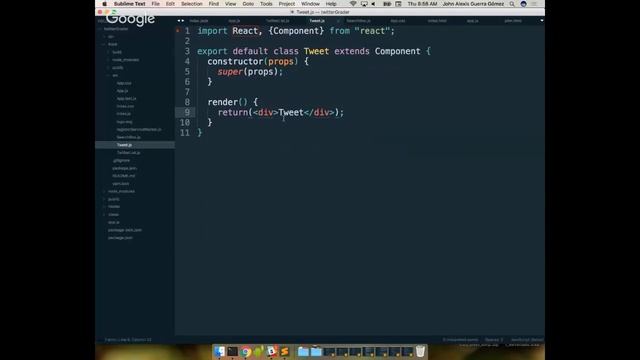640x360 pixels.
Task: Select Tweet.js in the sidebar
Action: (x=124, y=145)
